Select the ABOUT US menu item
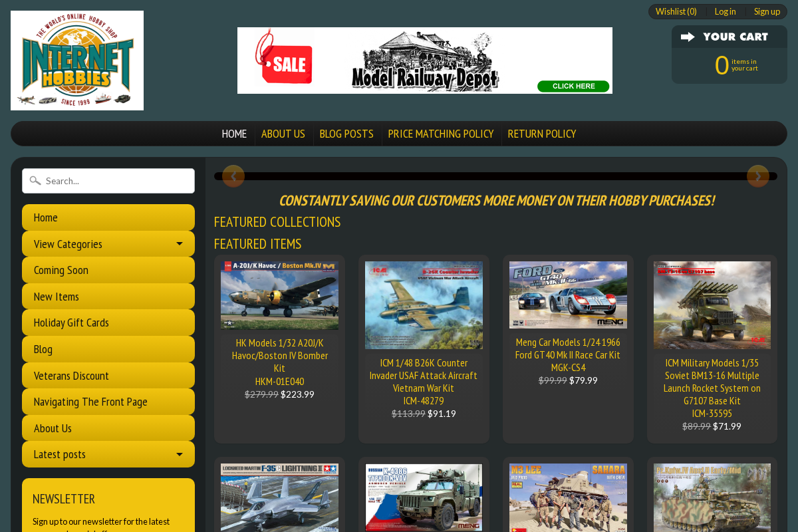798x532 pixels. click(283, 134)
